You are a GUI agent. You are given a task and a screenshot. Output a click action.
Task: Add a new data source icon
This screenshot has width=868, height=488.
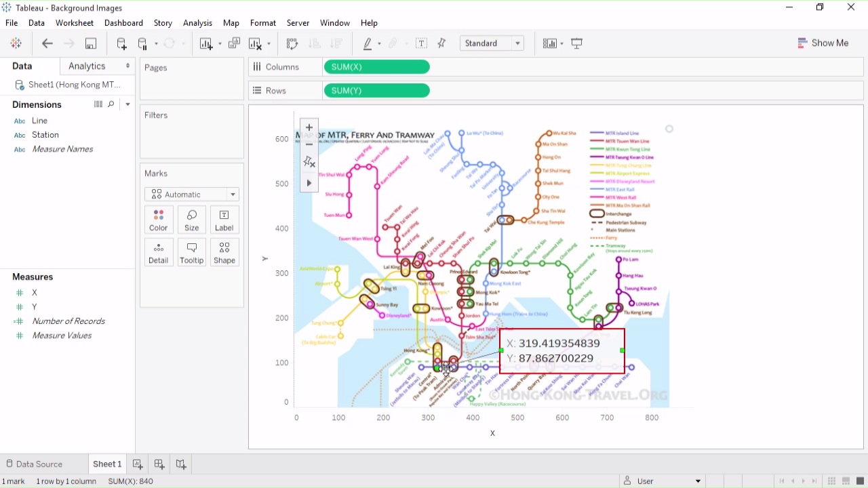(x=121, y=43)
